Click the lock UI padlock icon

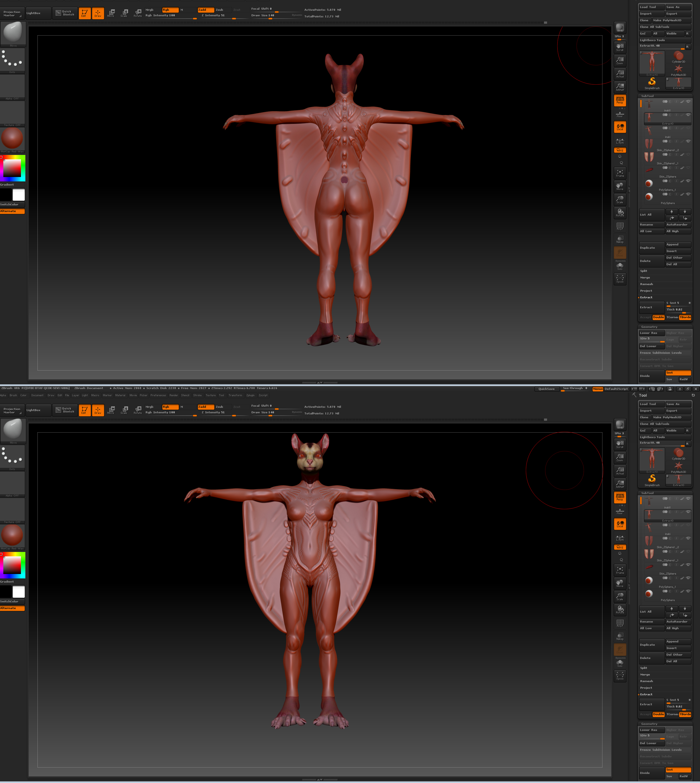[x=670, y=389]
